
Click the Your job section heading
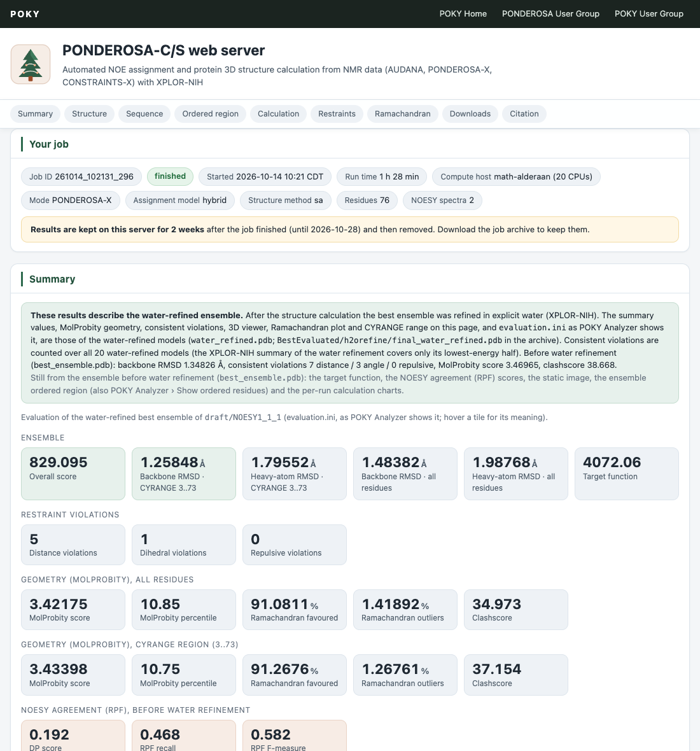point(49,144)
